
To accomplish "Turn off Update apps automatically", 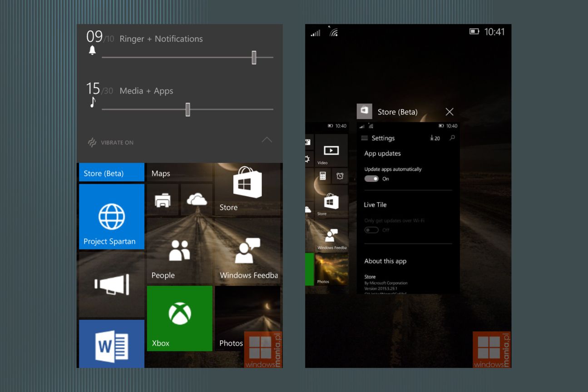I will click(371, 179).
